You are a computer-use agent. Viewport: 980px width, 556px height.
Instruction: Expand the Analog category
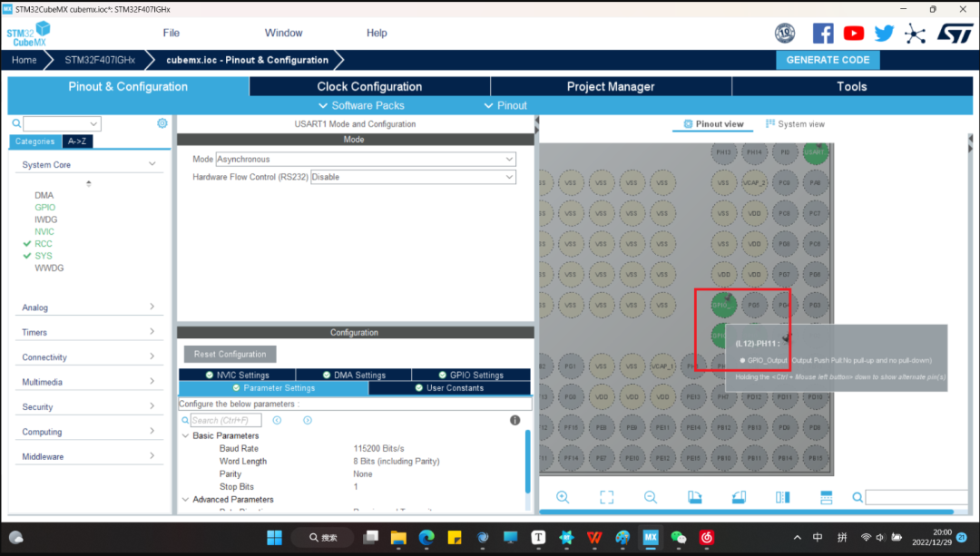pyautogui.click(x=89, y=307)
